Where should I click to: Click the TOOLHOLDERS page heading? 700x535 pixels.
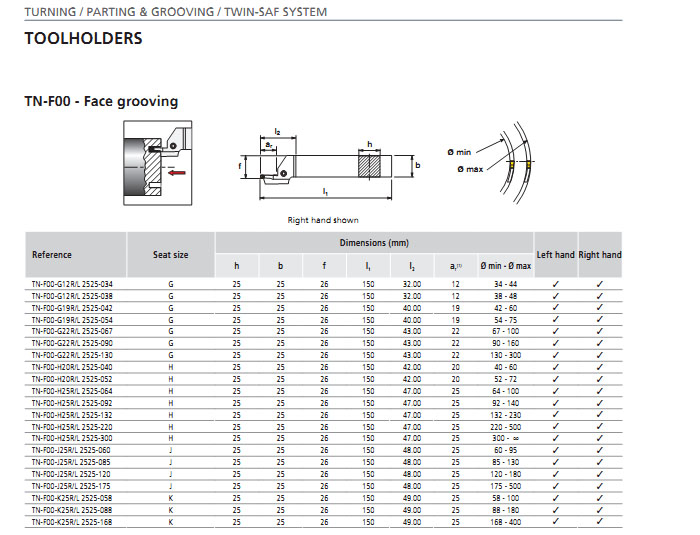pos(83,39)
